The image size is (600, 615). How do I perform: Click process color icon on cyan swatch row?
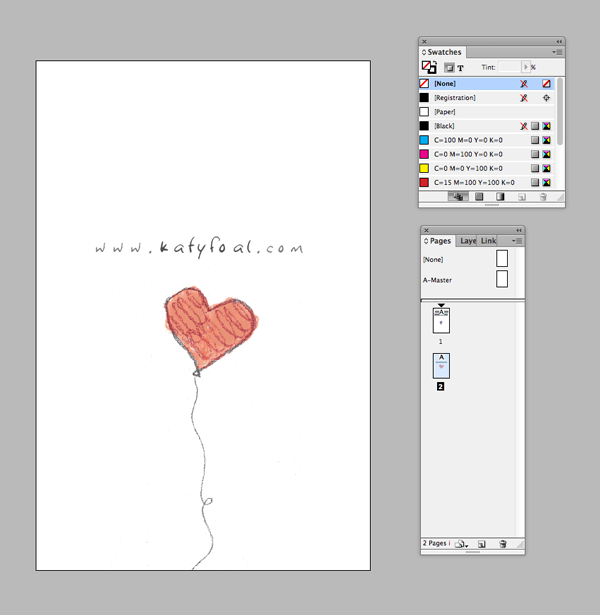(x=535, y=140)
